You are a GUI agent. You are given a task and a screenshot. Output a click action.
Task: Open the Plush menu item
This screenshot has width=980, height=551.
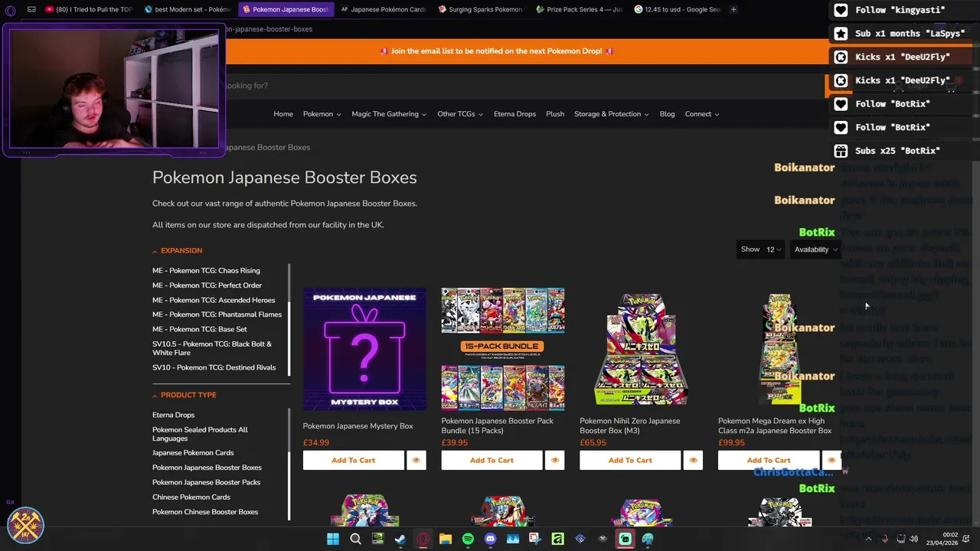pyautogui.click(x=555, y=114)
